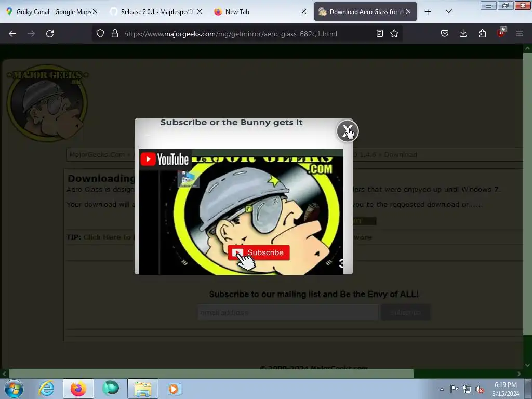Click the Firefox taskbar icon
This screenshot has height=399, width=532.
coord(78,389)
